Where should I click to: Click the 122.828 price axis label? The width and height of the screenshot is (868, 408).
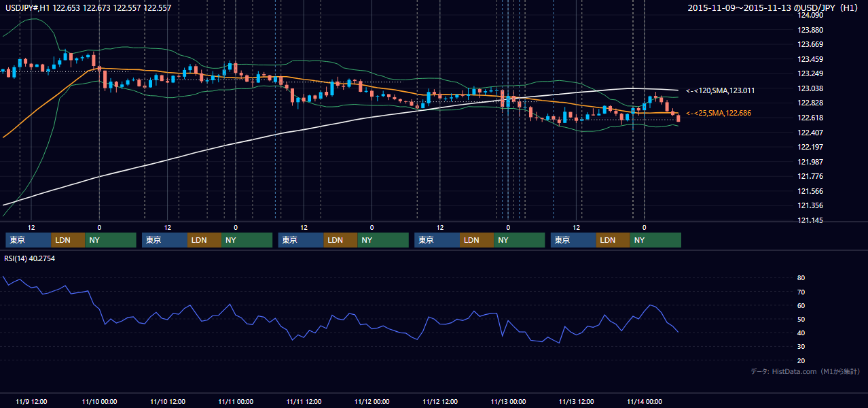[810, 103]
